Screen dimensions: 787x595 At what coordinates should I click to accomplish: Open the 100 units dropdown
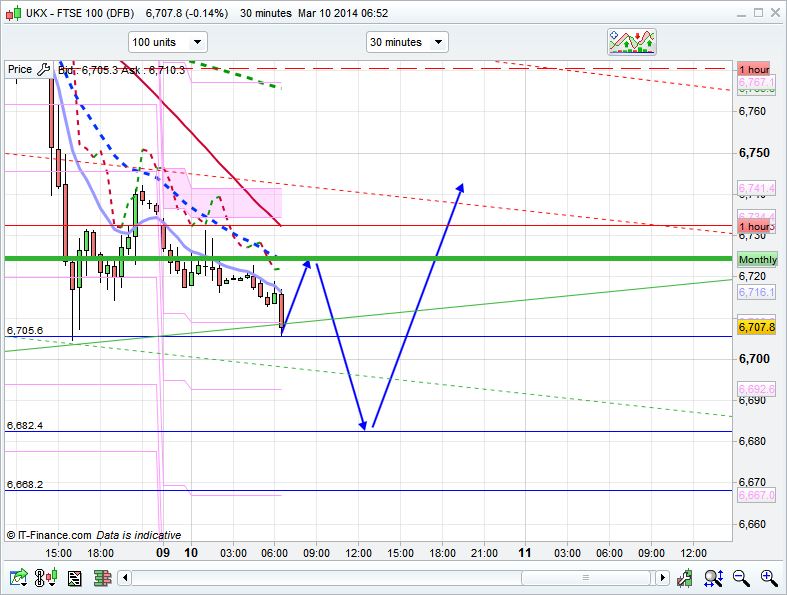tap(167, 42)
